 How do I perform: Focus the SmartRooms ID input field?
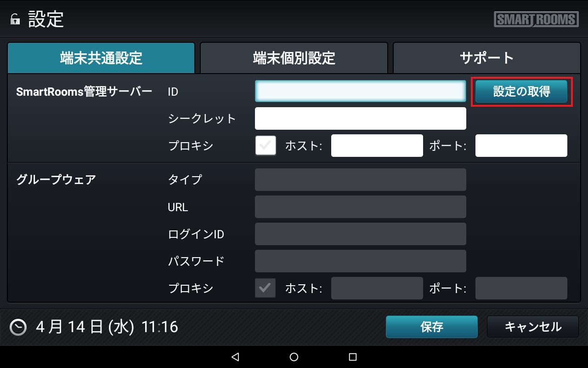pos(361,91)
